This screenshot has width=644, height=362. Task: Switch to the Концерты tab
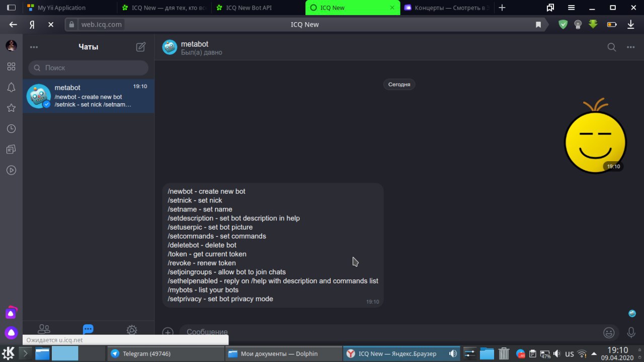point(447,8)
